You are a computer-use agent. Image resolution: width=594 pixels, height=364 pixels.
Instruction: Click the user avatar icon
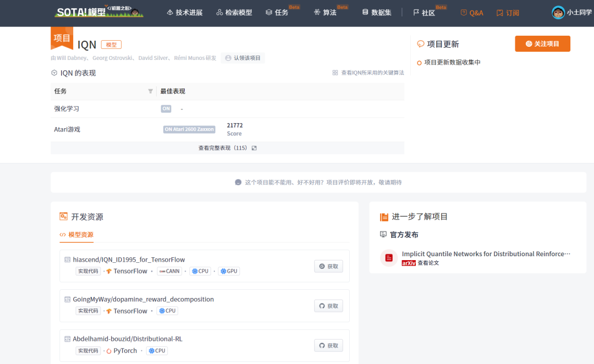coord(558,13)
